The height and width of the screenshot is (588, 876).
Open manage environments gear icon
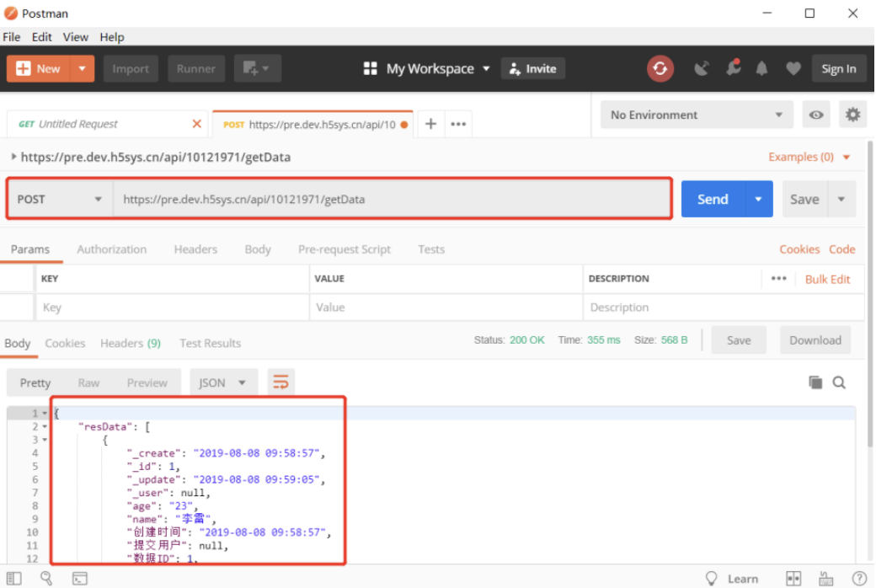click(852, 115)
